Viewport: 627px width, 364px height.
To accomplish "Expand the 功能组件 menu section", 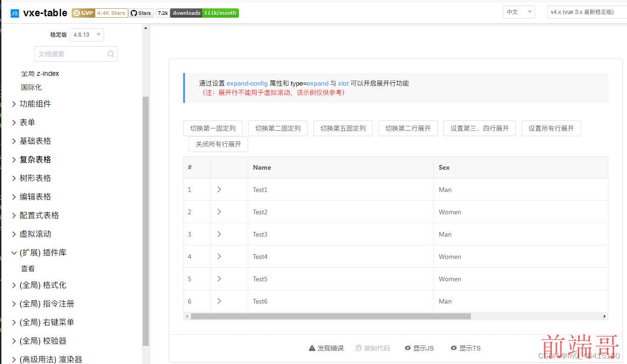I will (31, 104).
